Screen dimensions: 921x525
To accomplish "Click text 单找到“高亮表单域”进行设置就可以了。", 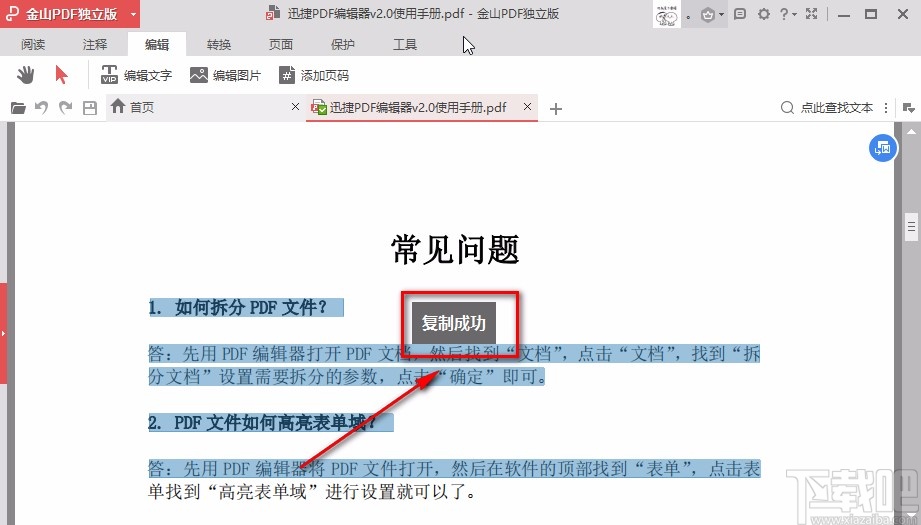I will coord(312,492).
